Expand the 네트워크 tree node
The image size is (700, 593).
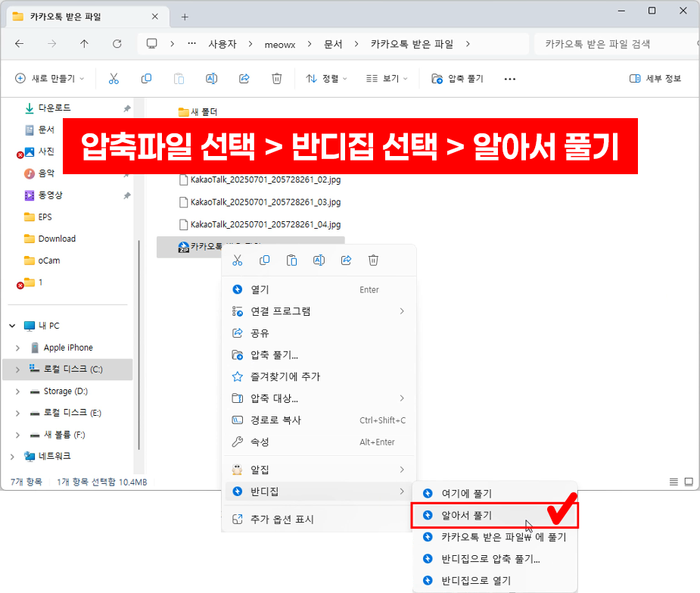point(13,456)
